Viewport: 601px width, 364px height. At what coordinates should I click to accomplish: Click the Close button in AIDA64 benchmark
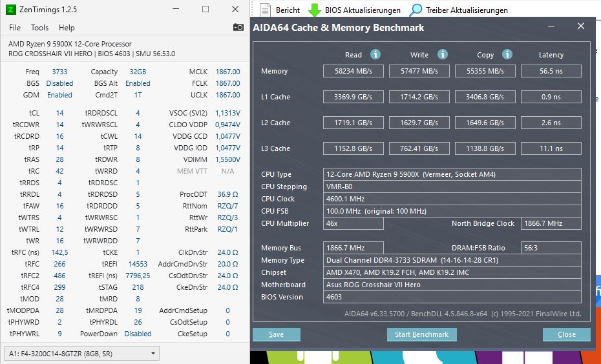[567, 334]
